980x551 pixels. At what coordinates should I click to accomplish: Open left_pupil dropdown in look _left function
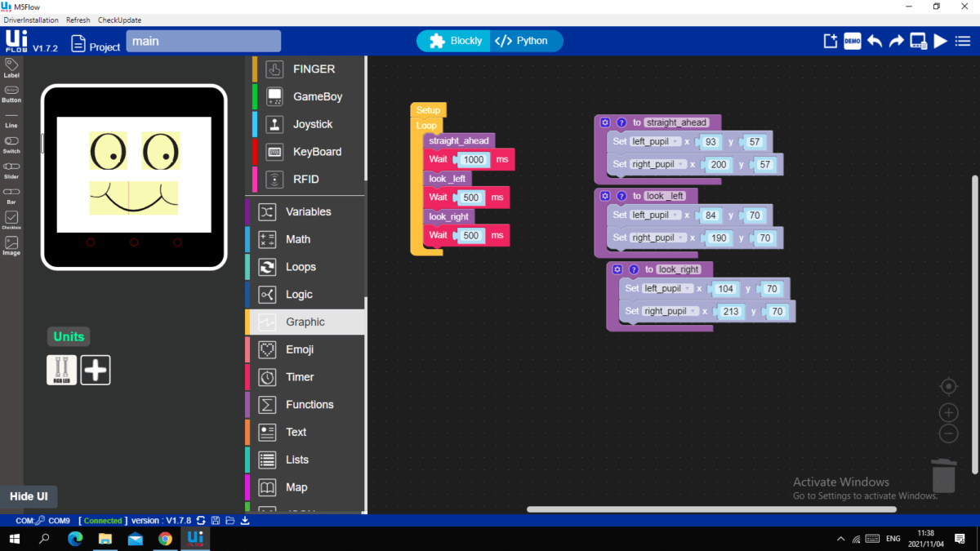click(x=654, y=216)
